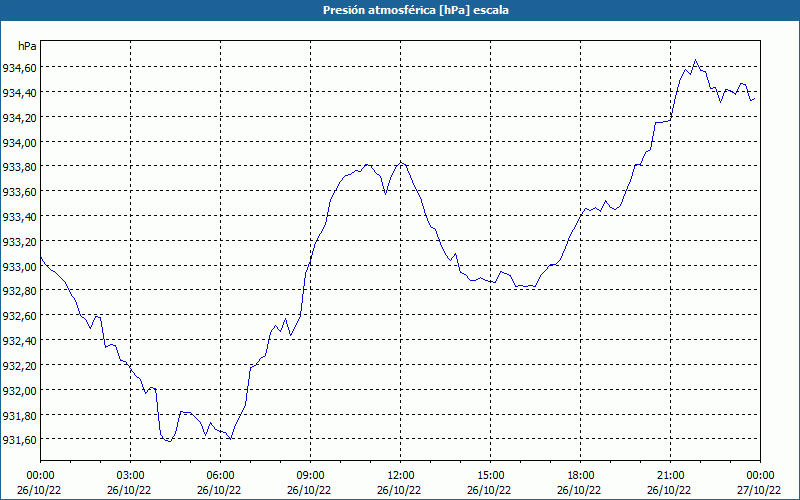Image resolution: width=800 pixels, height=500 pixels.
Task: Select the 934,00 y-axis value
Action: tap(19, 142)
